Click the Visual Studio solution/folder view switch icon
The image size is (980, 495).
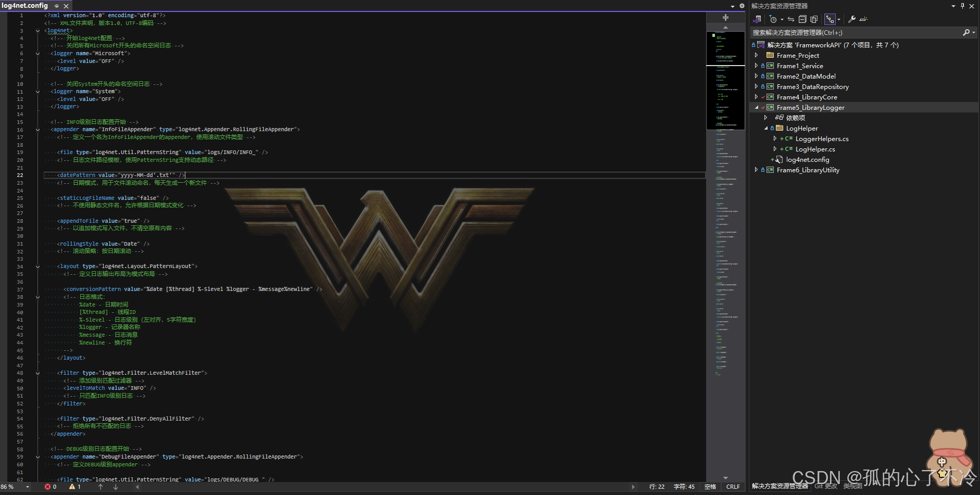[x=757, y=19]
